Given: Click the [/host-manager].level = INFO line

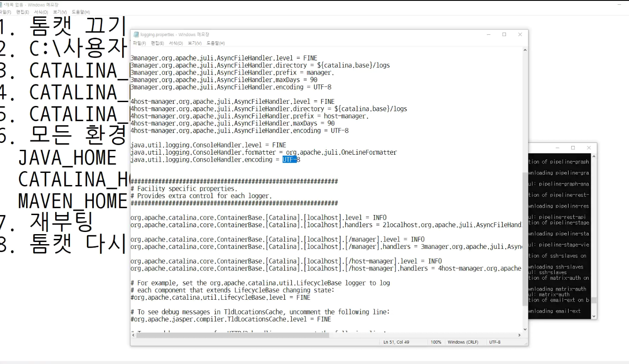Looking at the screenshot, I should coord(286,261).
